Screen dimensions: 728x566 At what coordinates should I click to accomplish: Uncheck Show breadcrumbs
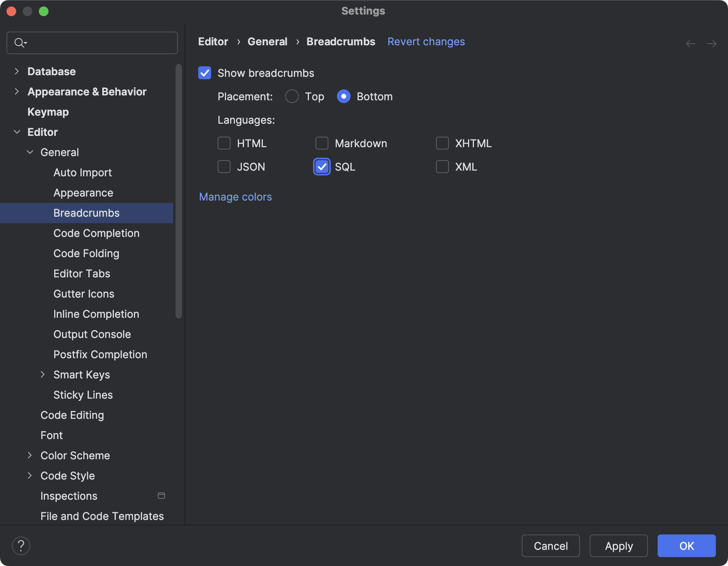point(205,73)
